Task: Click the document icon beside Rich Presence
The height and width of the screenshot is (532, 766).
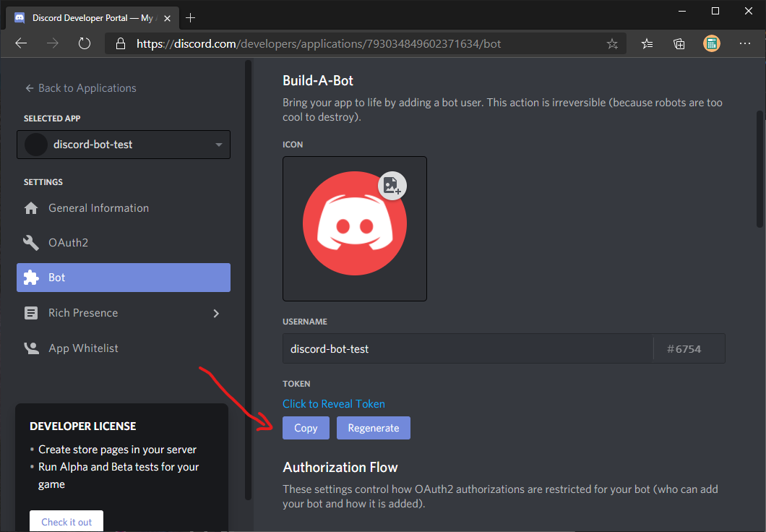Action: pos(31,313)
